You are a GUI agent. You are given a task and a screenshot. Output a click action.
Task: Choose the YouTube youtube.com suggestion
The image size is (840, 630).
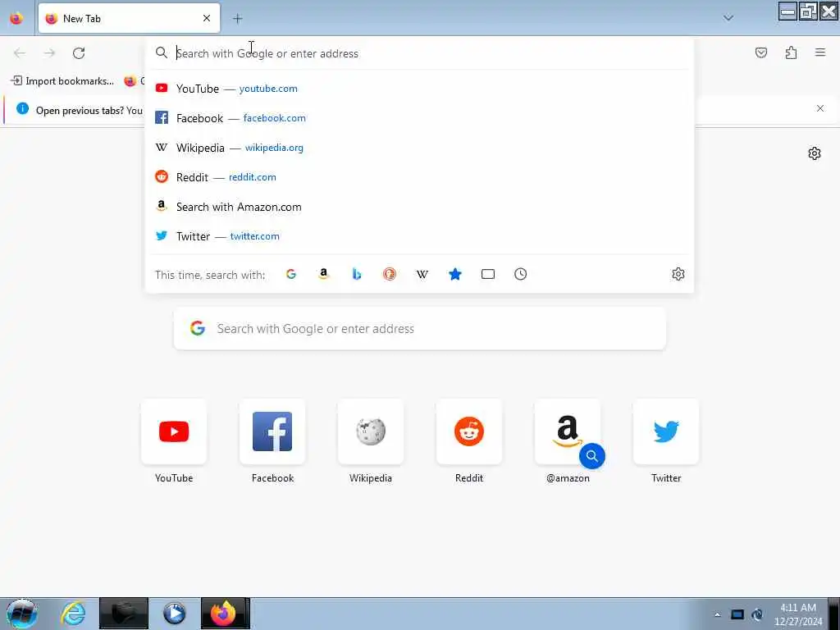(x=419, y=89)
